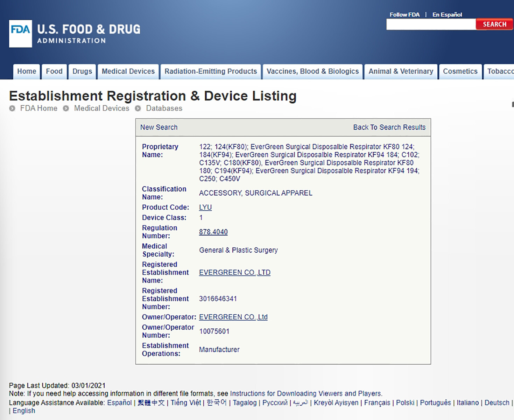Open Instructions for Downloading Viewers and Players
This screenshot has height=420, width=514.
[x=305, y=393]
